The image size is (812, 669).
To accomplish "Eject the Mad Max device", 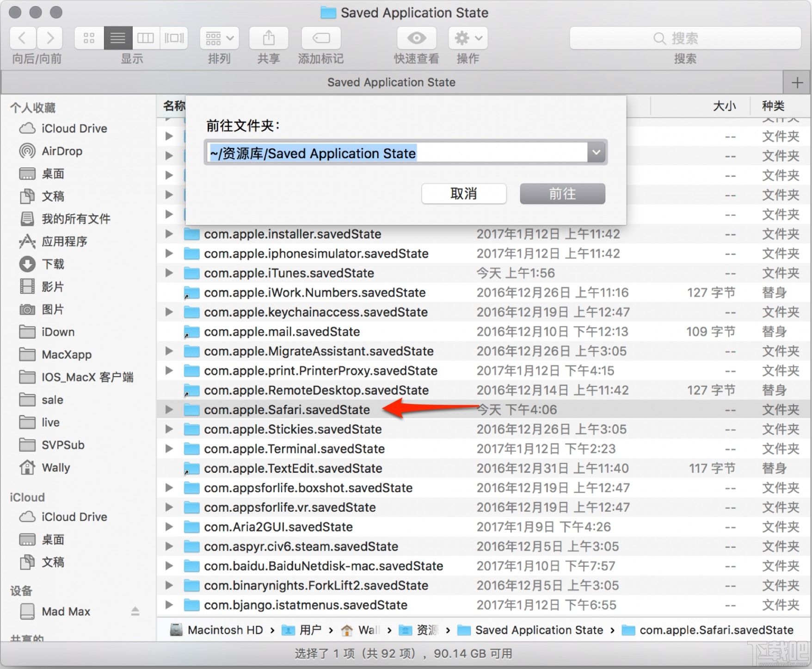I will [x=135, y=611].
